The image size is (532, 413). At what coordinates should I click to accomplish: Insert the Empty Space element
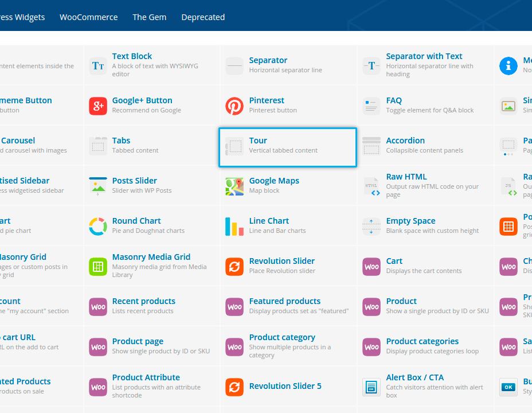pos(410,221)
